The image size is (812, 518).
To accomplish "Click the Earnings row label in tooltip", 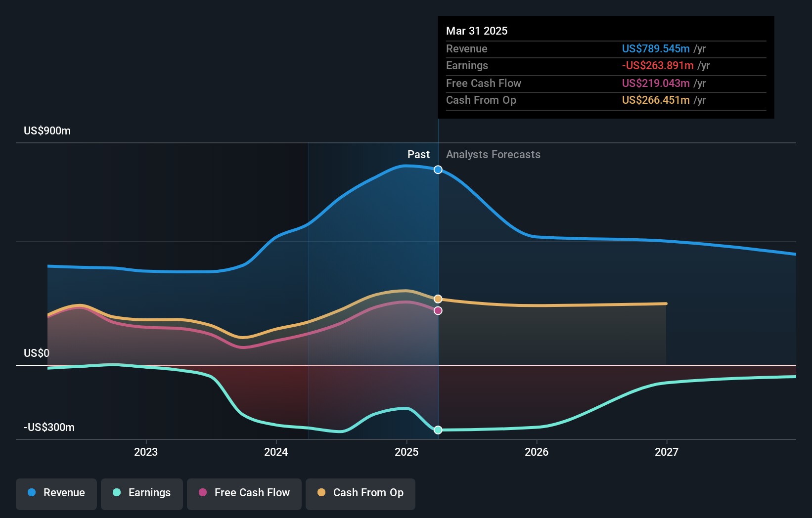I will tap(467, 66).
